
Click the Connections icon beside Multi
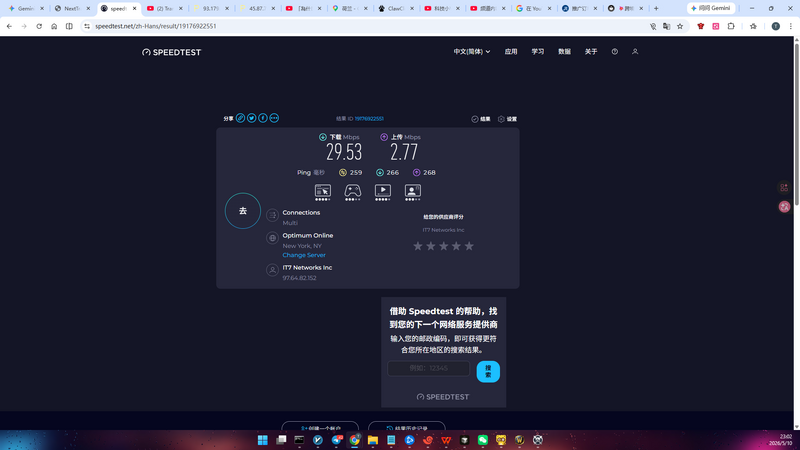pos(272,215)
